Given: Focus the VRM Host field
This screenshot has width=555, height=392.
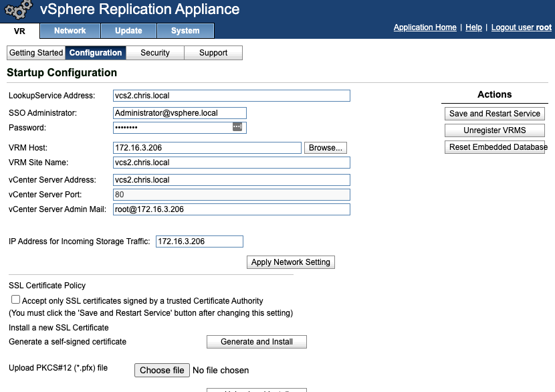Looking at the screenshot, I should click(207, 148).
